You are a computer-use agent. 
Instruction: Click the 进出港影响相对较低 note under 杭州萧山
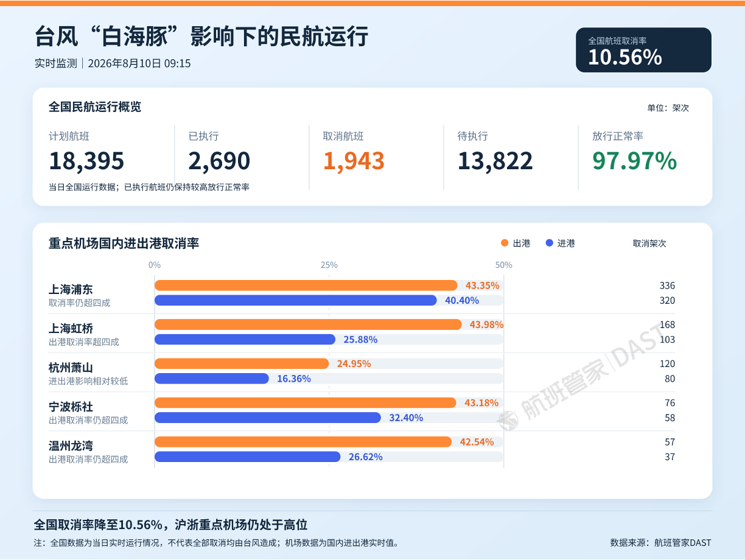[x=88, y=381]
